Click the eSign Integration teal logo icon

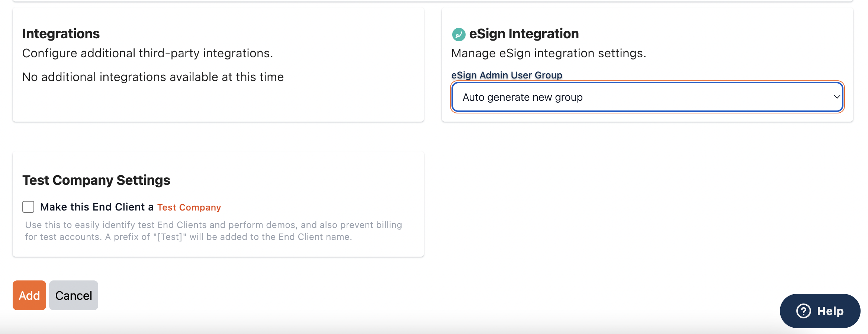pos(459,34)
